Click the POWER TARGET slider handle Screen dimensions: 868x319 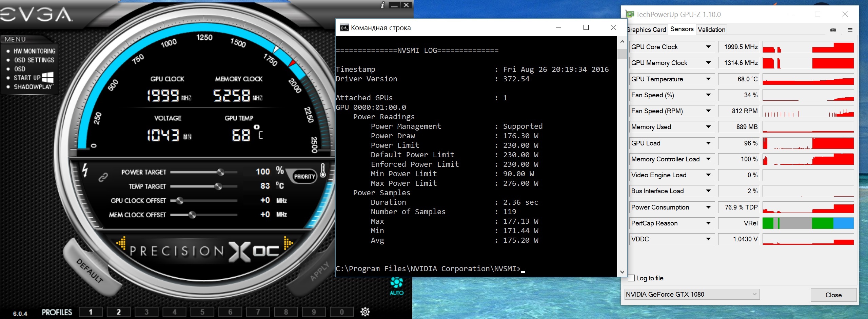pos(220,172)
